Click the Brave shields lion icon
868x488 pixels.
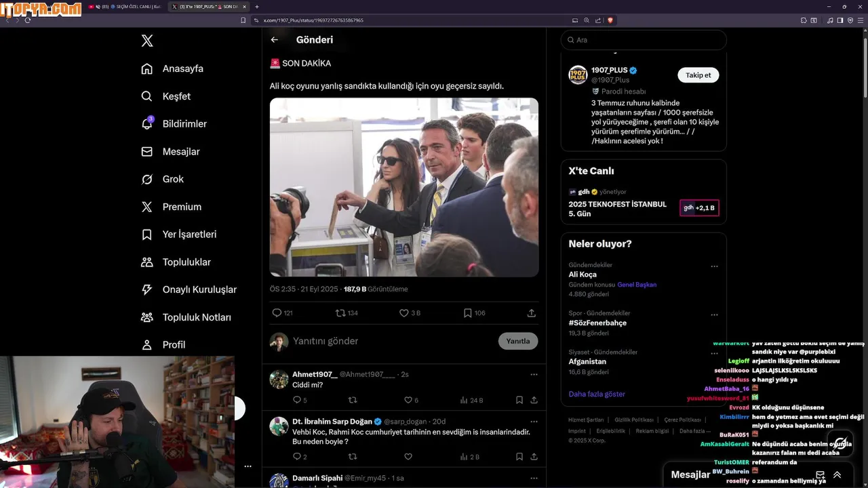[x=610, y=20]
